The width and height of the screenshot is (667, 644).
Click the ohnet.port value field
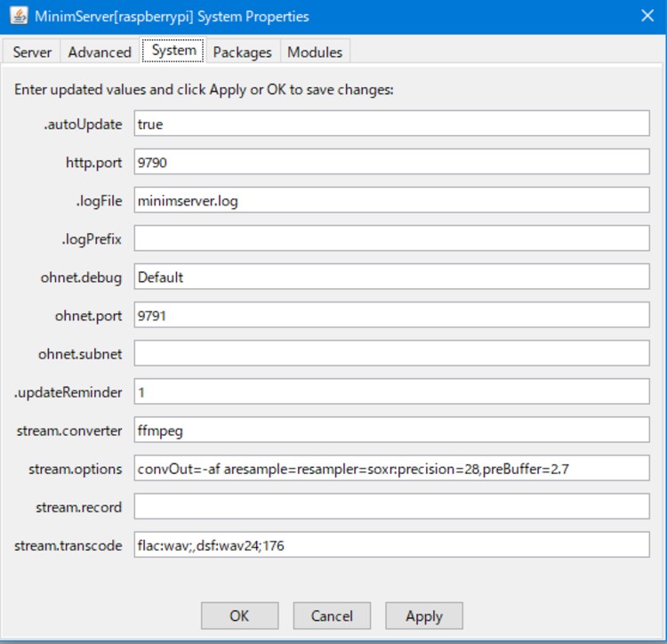(391, 315)
